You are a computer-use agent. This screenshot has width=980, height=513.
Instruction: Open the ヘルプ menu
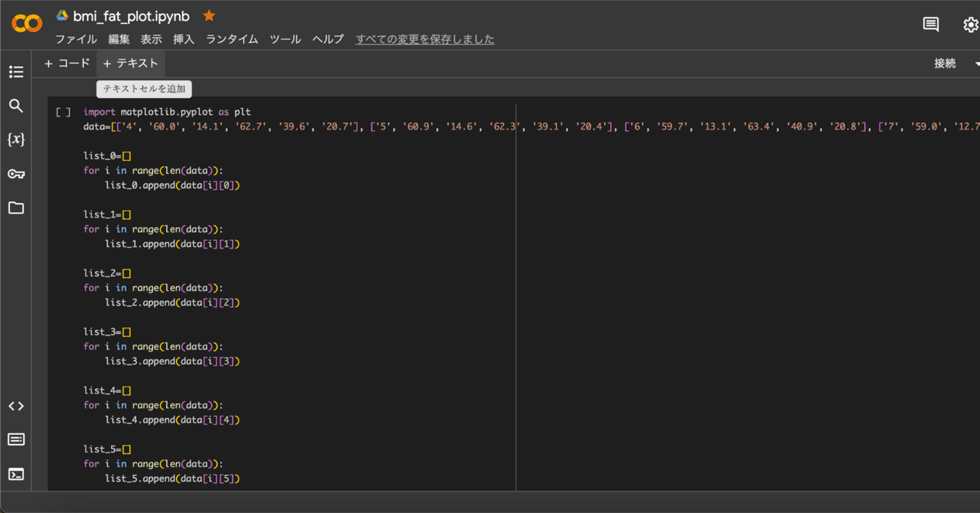(x=328, y=39)
